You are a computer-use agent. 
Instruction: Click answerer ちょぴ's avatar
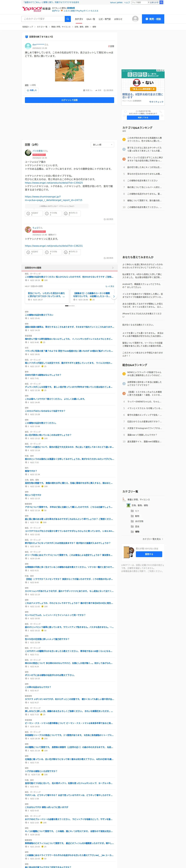(x=28, y=229)
